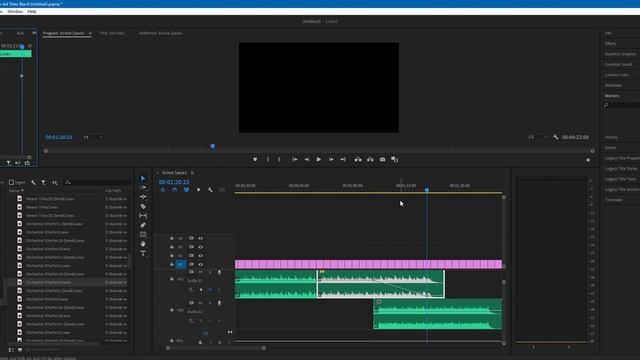Viewport: 640px width, 360px height.
Task: Select the Rectangle tool
Action: click(143, 235)
